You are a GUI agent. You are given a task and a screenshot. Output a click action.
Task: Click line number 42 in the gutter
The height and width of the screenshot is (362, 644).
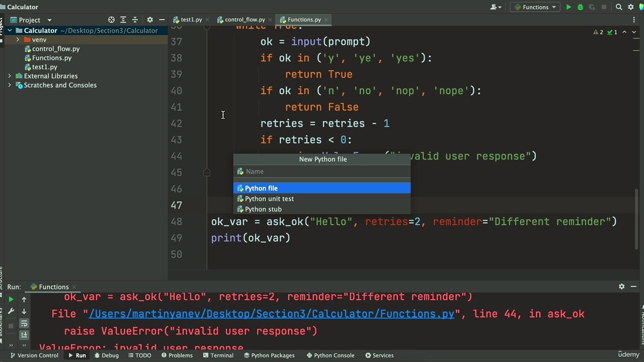pos(176,124)
